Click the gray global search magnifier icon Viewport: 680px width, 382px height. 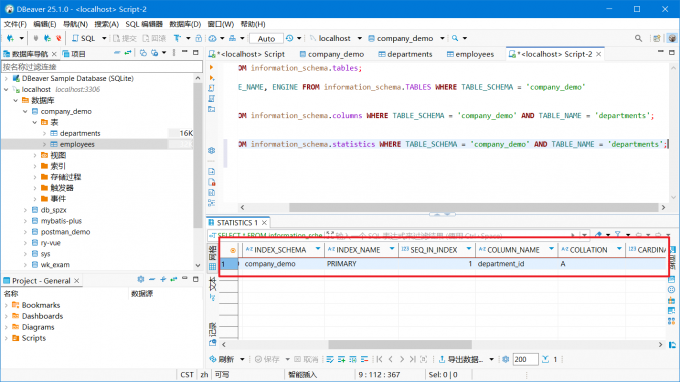[x=638, y=38]
